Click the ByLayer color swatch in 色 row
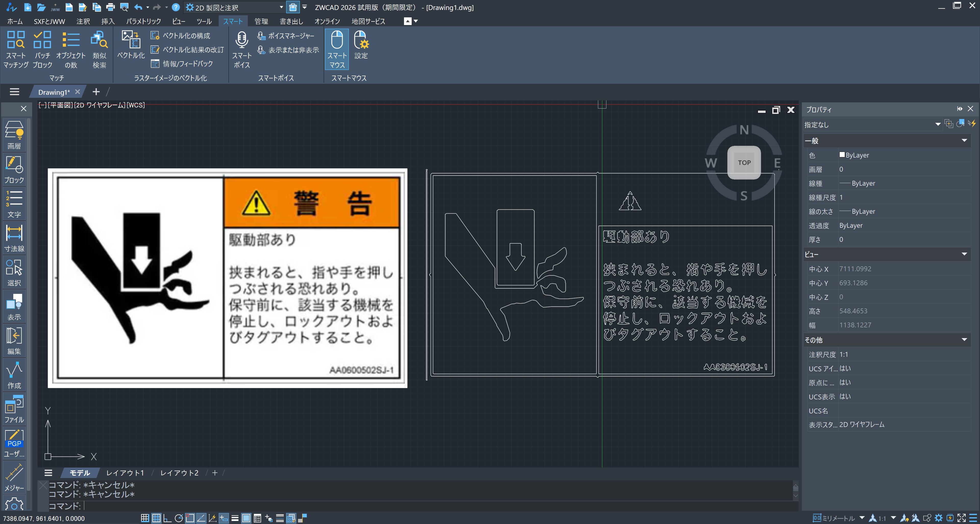Image resolution: width=980 pixels, height=524 pixels. click(842, 154)
